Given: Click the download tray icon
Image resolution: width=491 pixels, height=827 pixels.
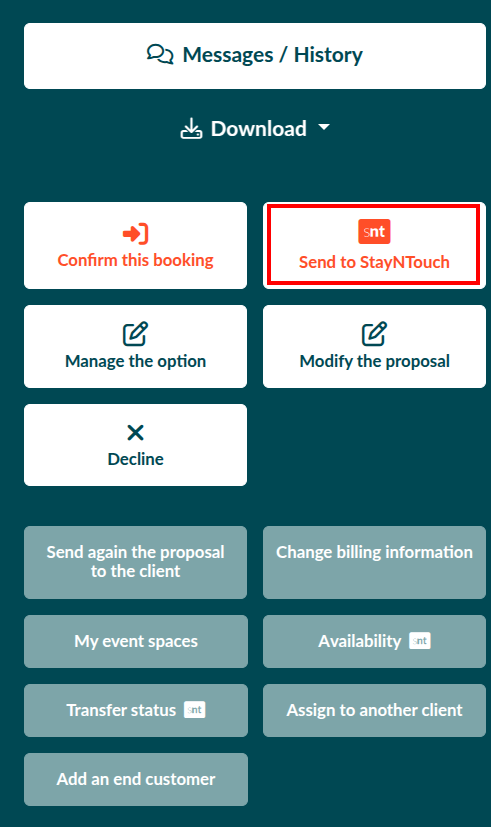Looking at the screenshot, I should 191,129.
